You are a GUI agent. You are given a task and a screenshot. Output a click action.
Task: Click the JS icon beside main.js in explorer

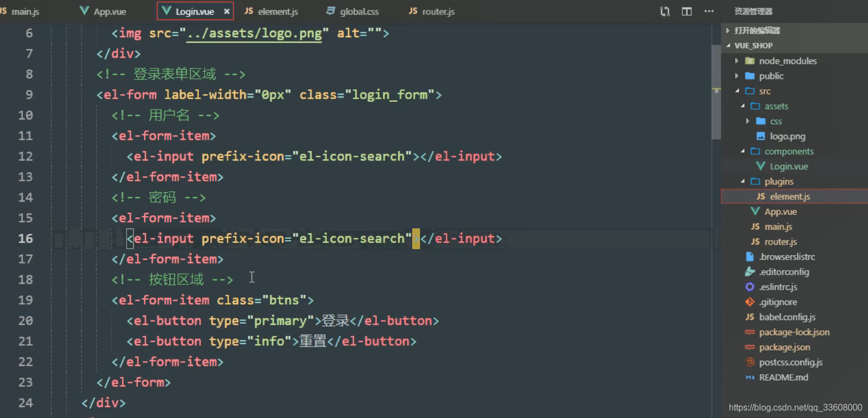(755, 226)
